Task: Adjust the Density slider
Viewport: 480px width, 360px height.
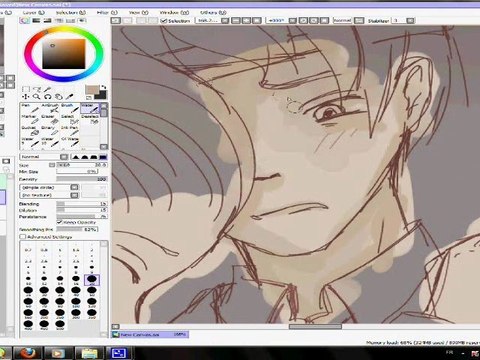Action: pos(82,179)
